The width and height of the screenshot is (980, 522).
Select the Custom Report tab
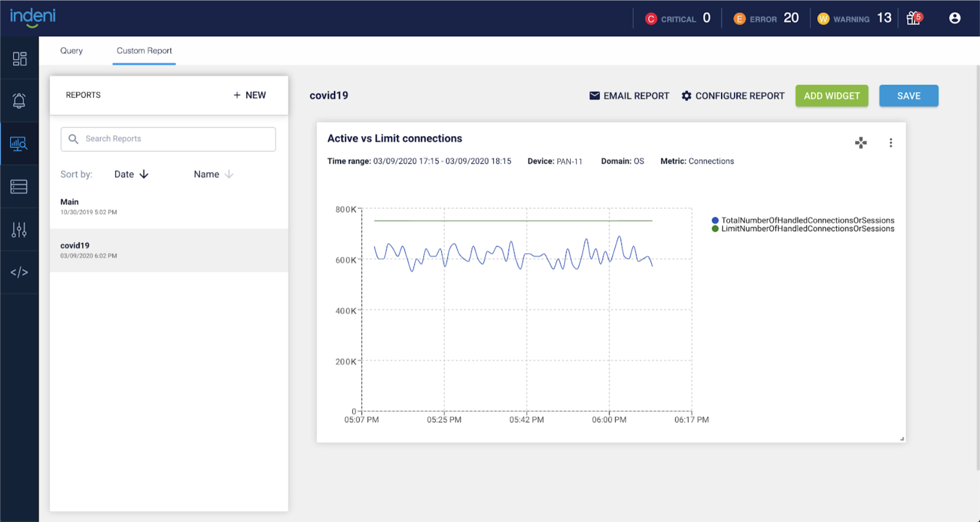tap(144, 51)
